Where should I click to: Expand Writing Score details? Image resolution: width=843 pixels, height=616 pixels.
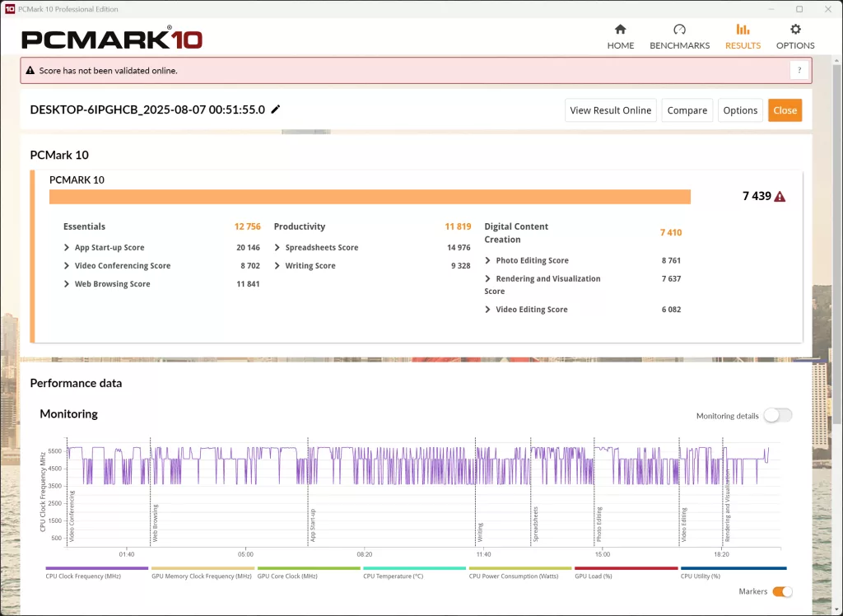click(277, 266)
